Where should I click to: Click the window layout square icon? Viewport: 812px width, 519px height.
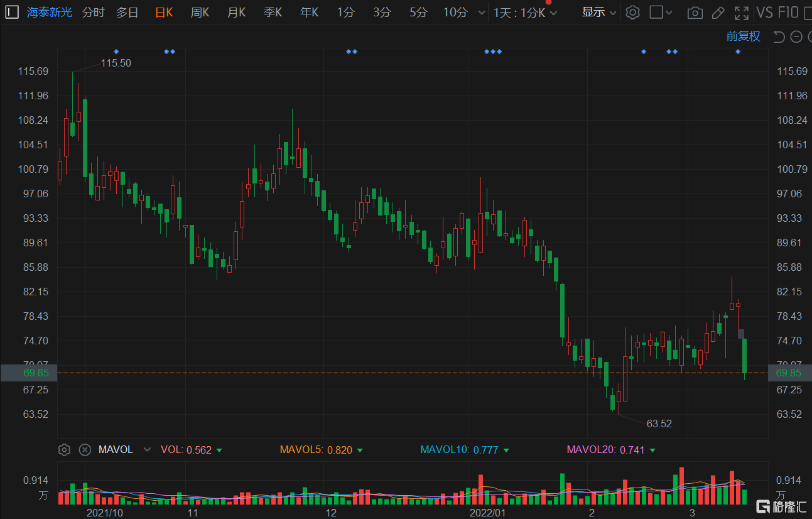pos(656,12)
